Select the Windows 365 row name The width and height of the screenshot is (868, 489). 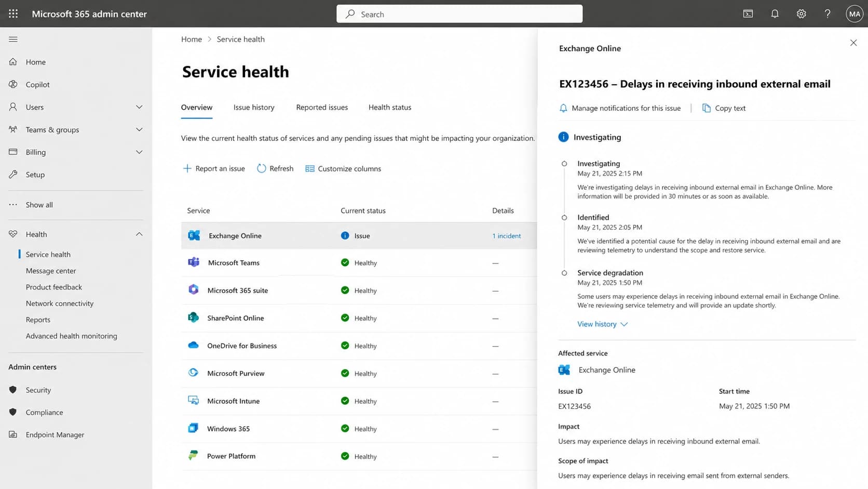pos(228,429)
